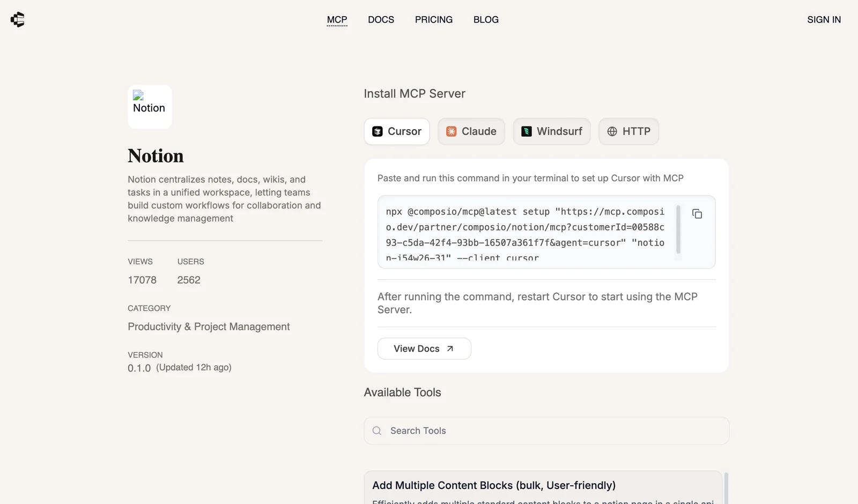858x504 pixels.
Task: Focus the Search Tools input field
Action: click(x=552, y=431)
